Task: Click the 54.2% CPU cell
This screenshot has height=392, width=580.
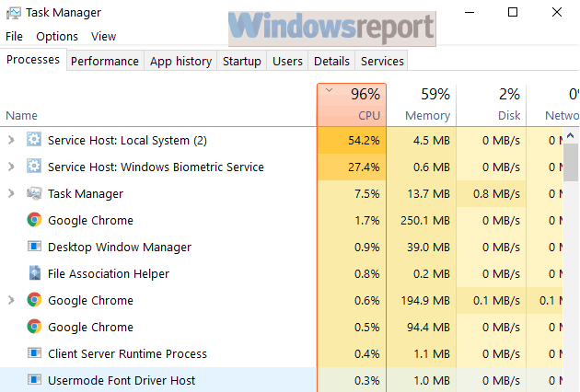Action: 352,140
